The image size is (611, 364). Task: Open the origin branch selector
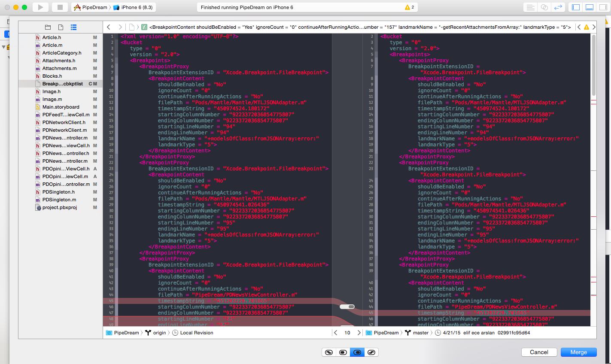coord(159,333)
